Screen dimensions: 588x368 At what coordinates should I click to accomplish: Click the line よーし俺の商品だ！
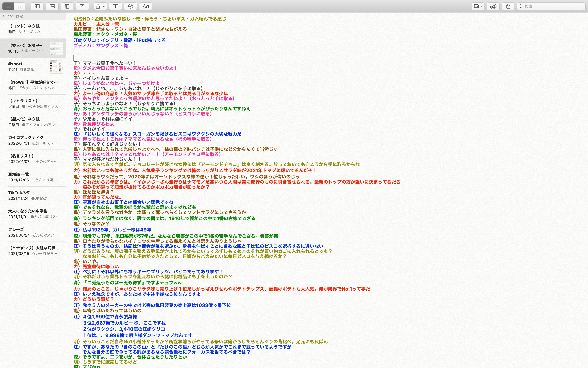tap(151, 93)
